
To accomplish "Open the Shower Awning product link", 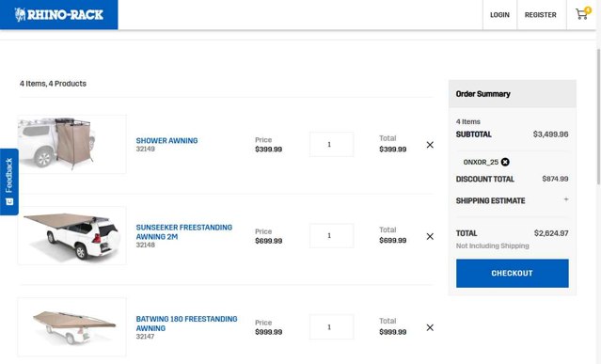I will [166, 141].
